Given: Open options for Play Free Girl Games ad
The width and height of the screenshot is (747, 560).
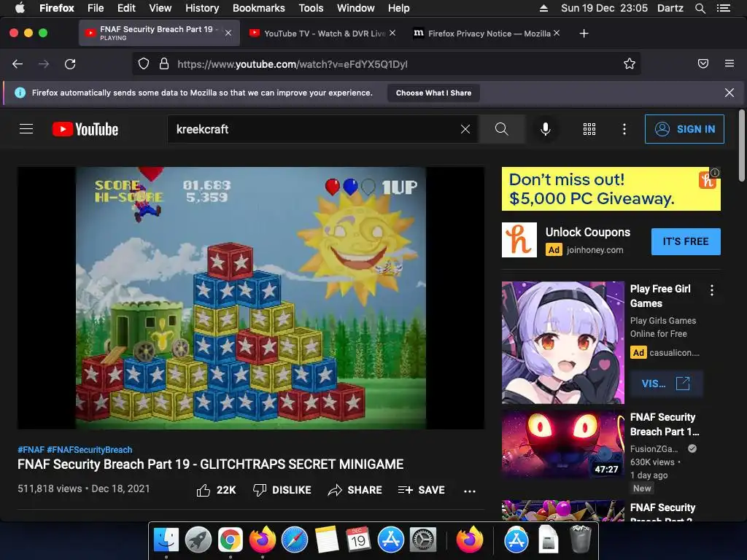Looking at the screenshot, I should [x=712, y=290].
